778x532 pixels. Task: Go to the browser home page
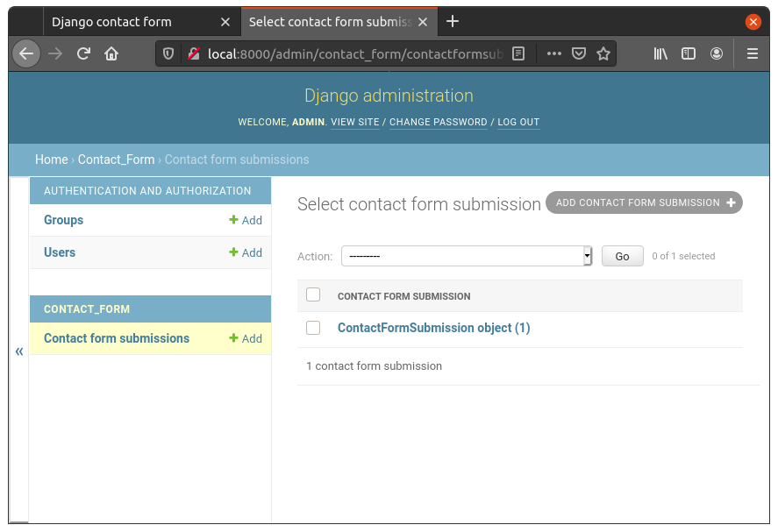click(111, 53)
